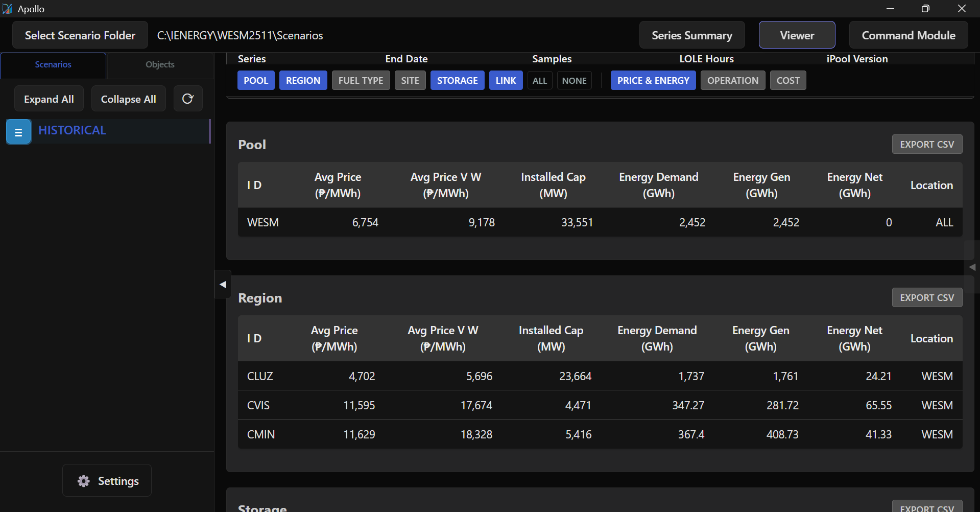Show the OPERATION metrics view

732,81
